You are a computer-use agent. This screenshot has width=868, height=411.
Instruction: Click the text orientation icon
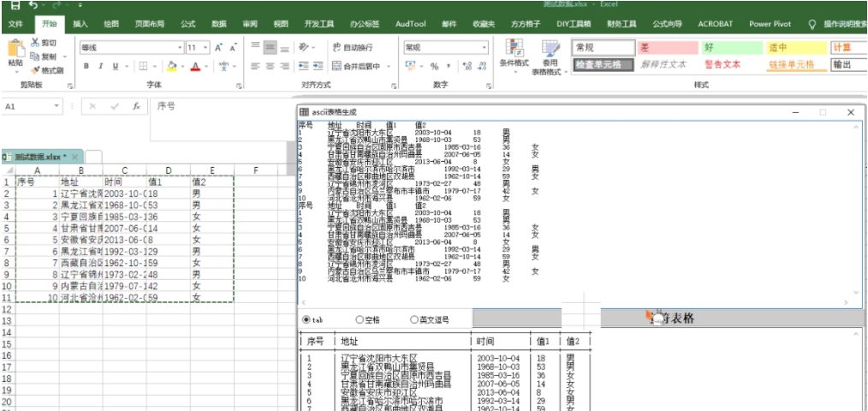pos(303,48)
